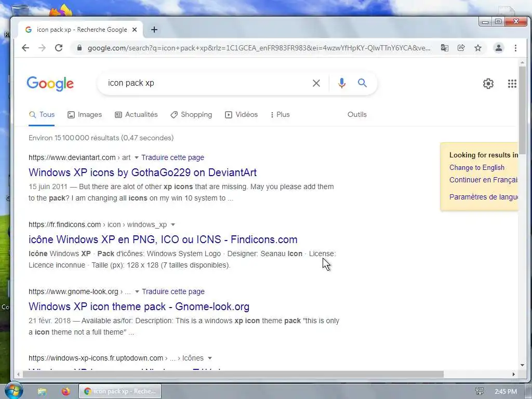Submit search with magnifier icon
The image size is (532, 399).
(362, 83)
